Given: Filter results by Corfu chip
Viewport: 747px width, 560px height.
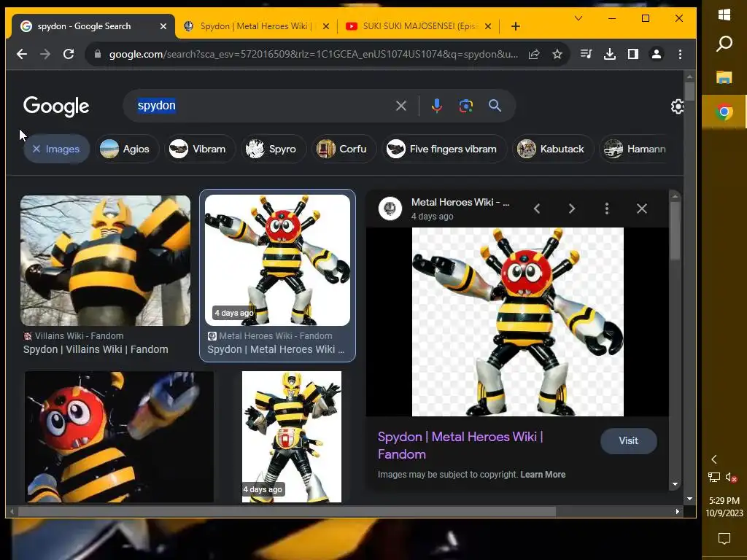Looking at the screenshot, I should (344, 149).
